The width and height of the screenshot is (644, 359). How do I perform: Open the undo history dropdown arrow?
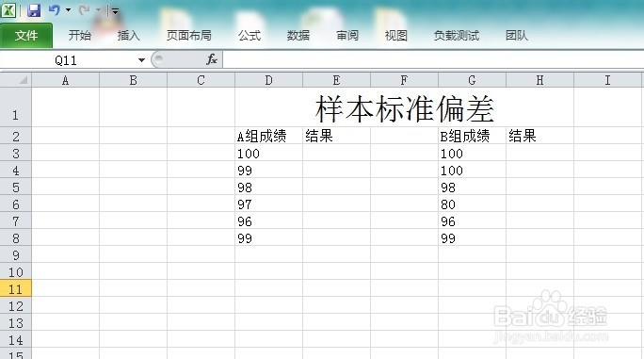(x=68, y=9)
